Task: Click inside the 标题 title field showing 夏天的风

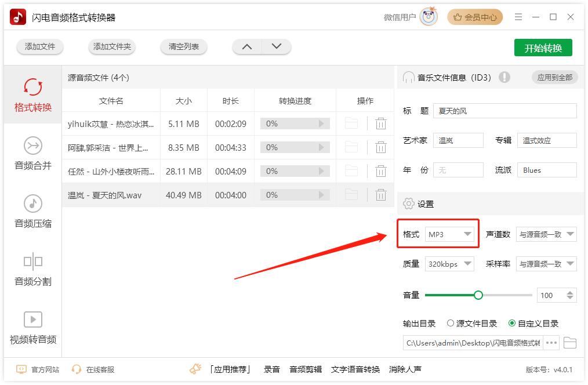Action: 504,111
